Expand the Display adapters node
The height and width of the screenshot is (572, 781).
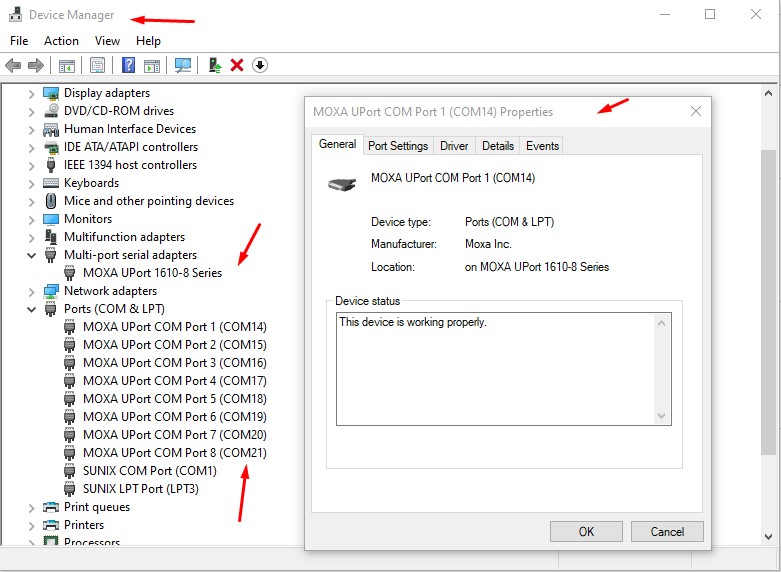coord(31,94)
